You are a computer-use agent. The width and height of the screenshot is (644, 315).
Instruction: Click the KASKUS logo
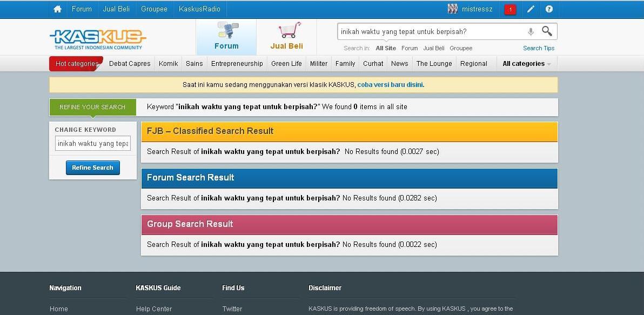[x=98, y=39]
